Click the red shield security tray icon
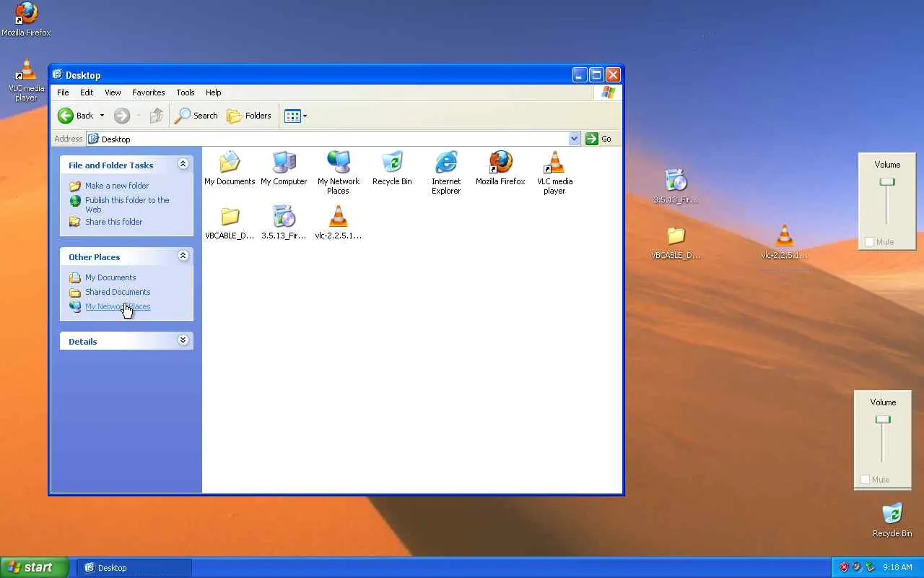Image resolution: width=924 pixels, height=578 pixels. [x=844, y=567]
